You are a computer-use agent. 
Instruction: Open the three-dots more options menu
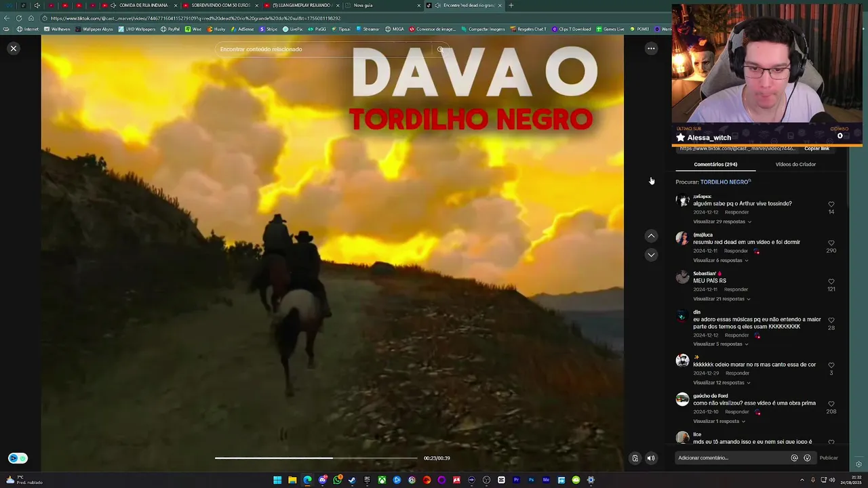[651, 49]
